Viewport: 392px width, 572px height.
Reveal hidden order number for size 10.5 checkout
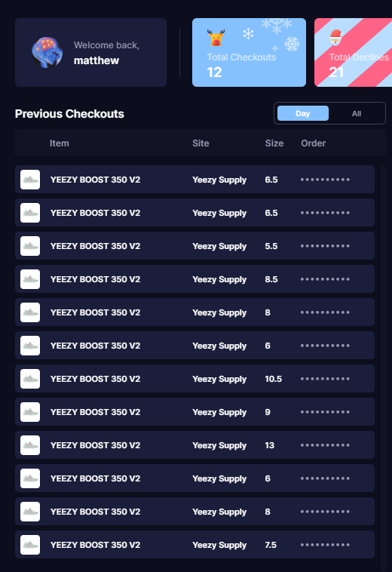click(x=325, y=379)
